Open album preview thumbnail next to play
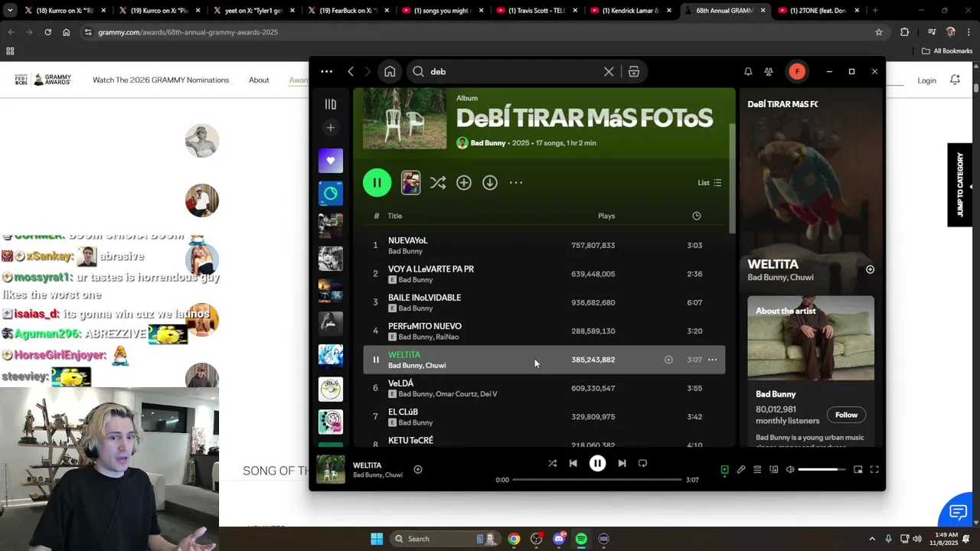Viewport: 980px width, 551px height. (x=410, y=182)
